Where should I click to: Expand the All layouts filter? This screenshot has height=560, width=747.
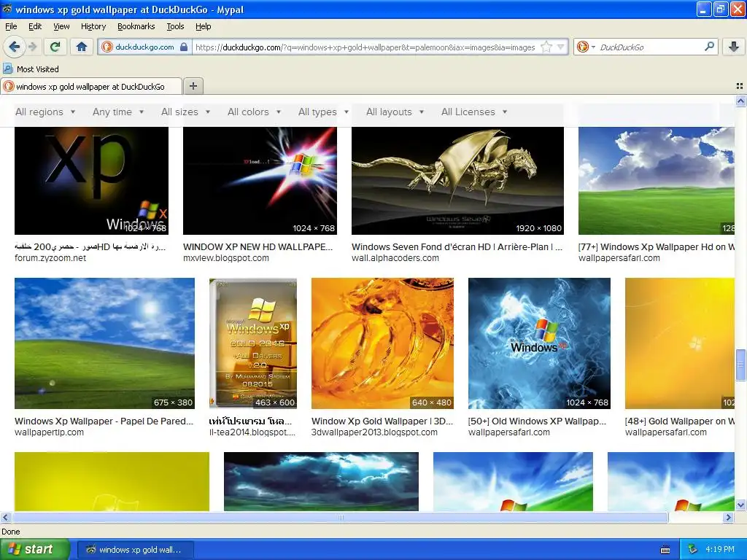pos(395,112)
